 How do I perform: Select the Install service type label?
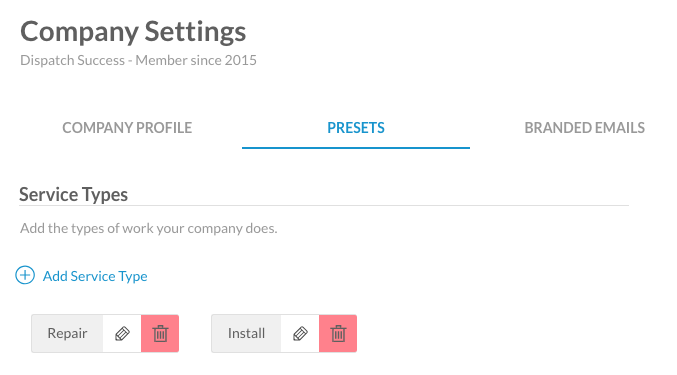click(247, 334)
